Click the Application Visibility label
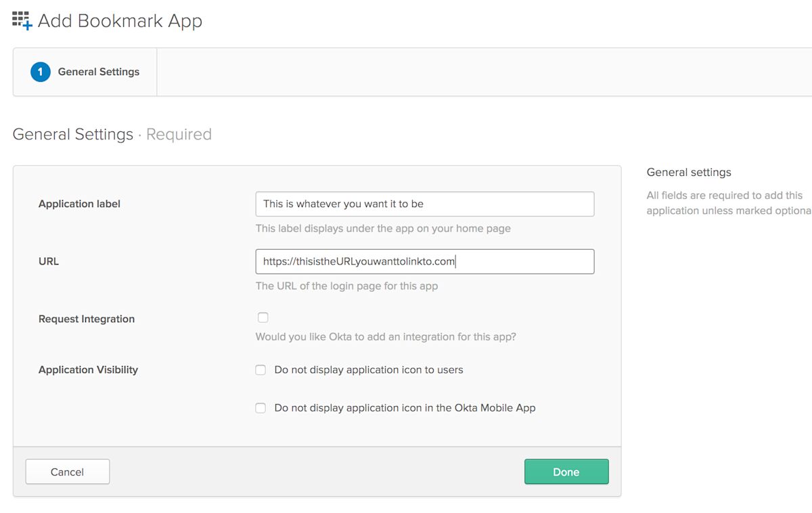The width and height of the screenshot is (812, 513). (88, 370)
